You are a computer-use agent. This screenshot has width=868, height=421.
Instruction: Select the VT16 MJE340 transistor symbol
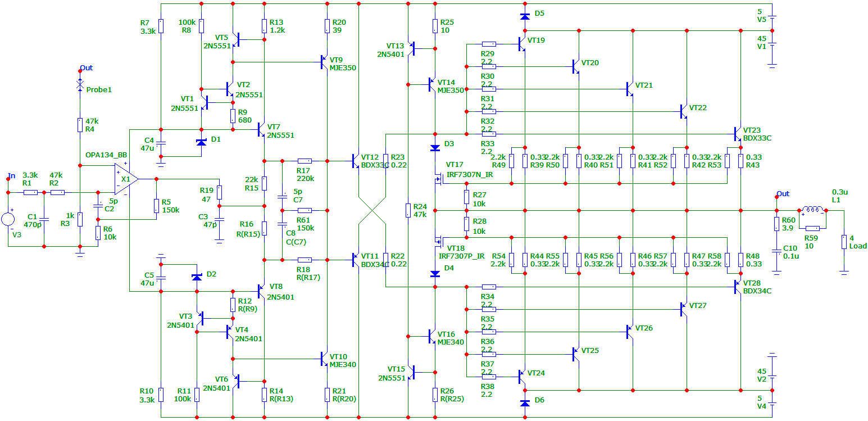click(x=433, y=336)
